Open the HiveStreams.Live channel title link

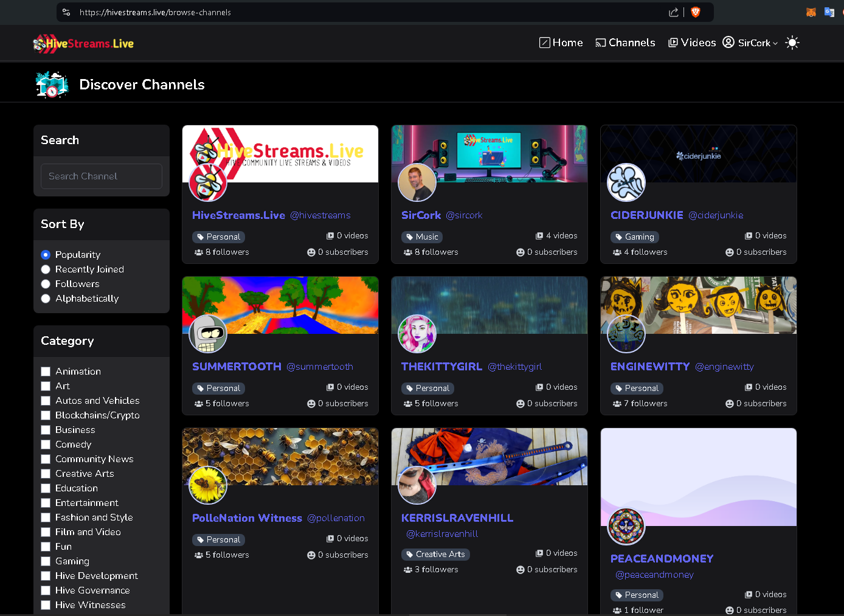(238, 215)
